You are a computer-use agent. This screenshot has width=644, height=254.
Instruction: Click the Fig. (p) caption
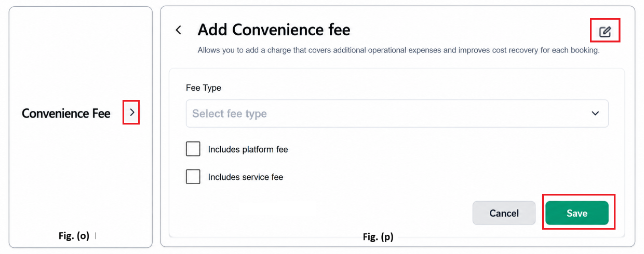point(378,237)
